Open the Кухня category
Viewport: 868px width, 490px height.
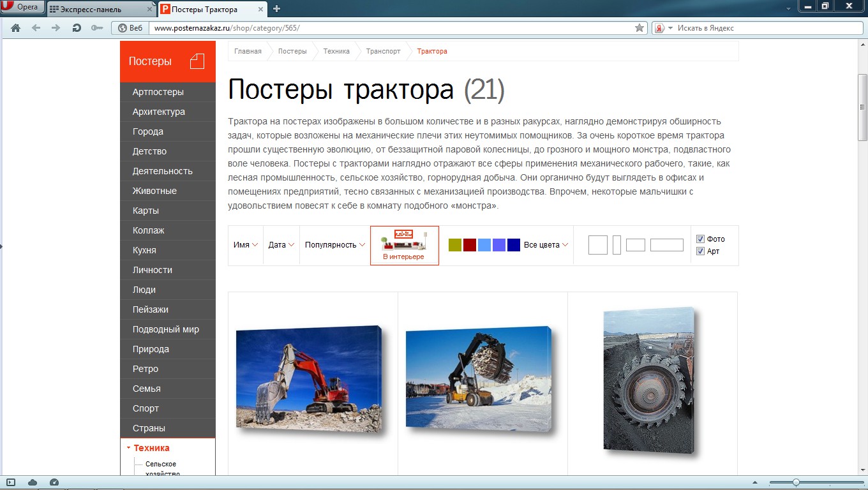coord(168,250)
